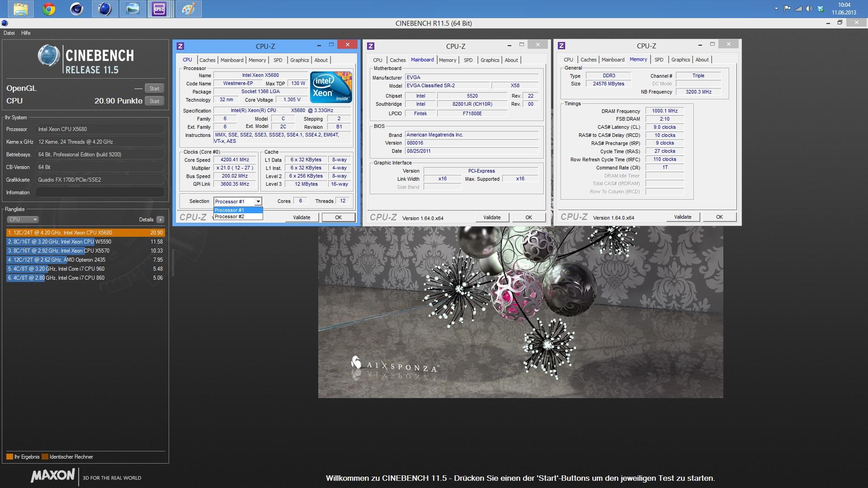This screenshot has width=868, height=488.
Task: Select the Xeon X5570 10.33 ranking row
Action: [85, 251]
